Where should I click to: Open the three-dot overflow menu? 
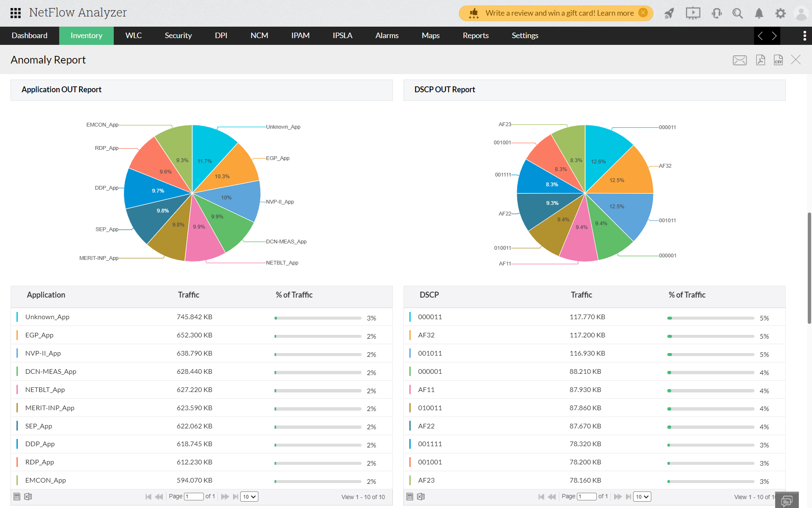[x=804, y=36]
